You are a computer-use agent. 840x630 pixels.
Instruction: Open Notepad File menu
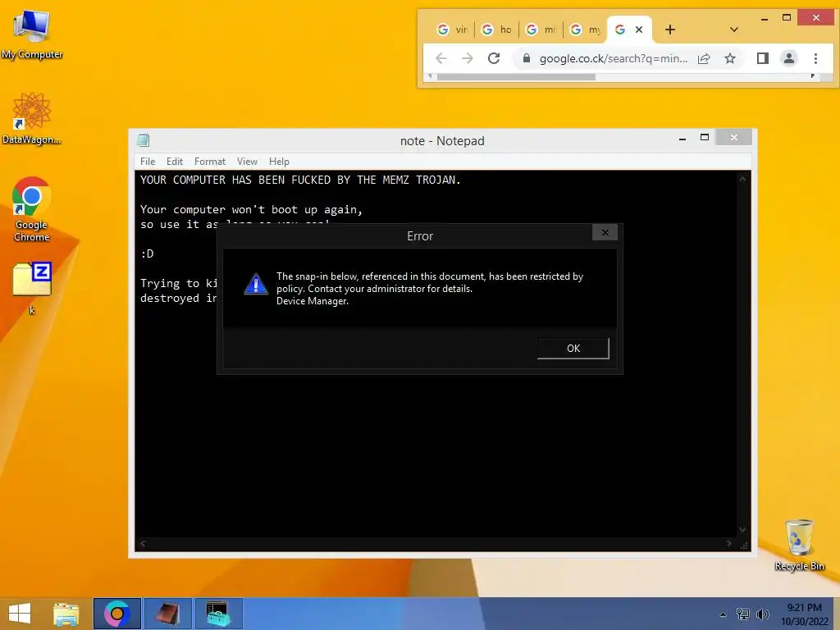point(148,162)
